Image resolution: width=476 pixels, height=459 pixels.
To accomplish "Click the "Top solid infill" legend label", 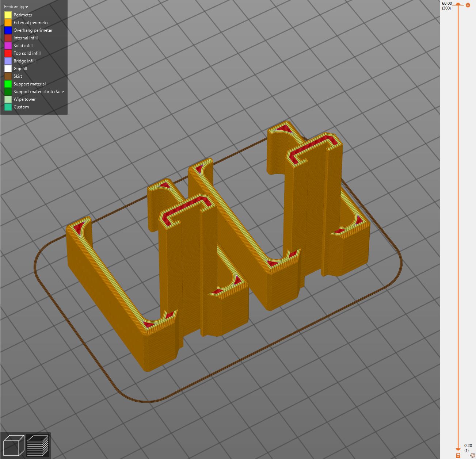I will click(x=27, y=53).
